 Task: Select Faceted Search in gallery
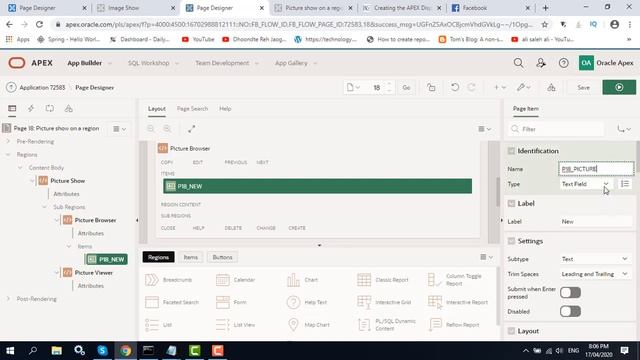tap(172, 302)
